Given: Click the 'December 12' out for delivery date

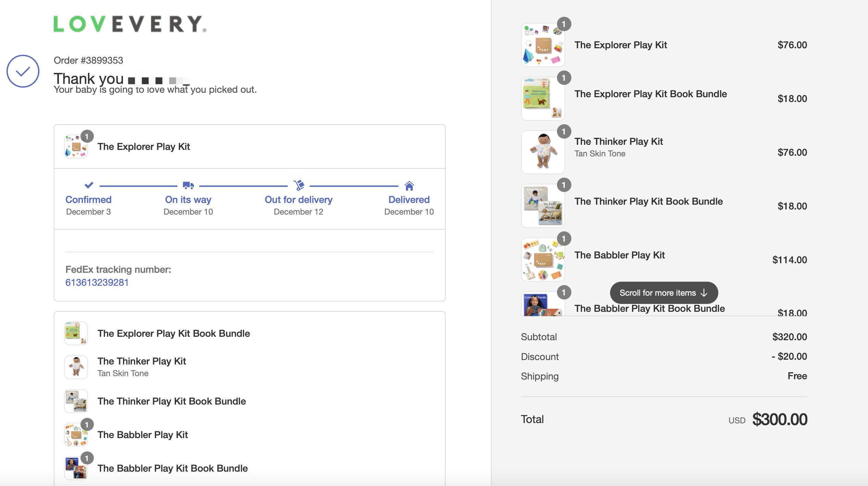Looking at the screenshot, I should tap(299, 212).
